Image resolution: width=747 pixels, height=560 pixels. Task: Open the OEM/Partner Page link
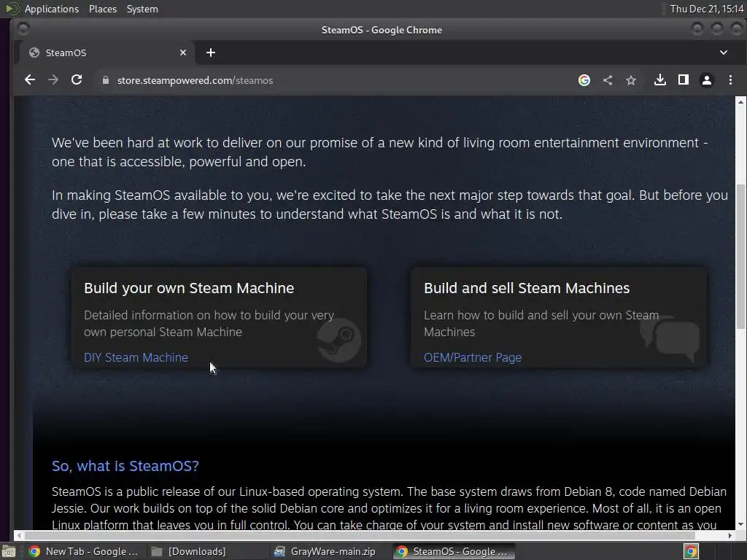pyautogui.click(x=473, y=357)
